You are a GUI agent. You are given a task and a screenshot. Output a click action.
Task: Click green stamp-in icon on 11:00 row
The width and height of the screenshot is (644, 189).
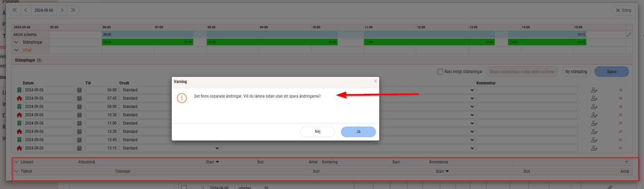point(19,123)
